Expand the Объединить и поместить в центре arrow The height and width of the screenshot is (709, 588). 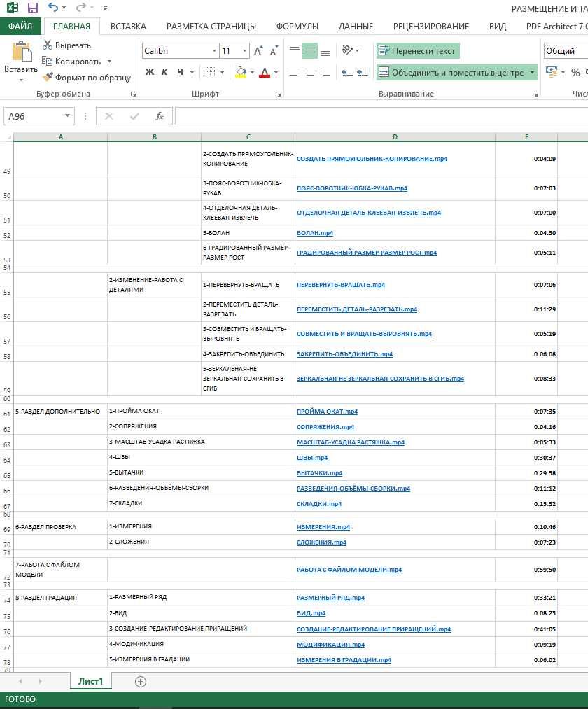click(532, 72)
